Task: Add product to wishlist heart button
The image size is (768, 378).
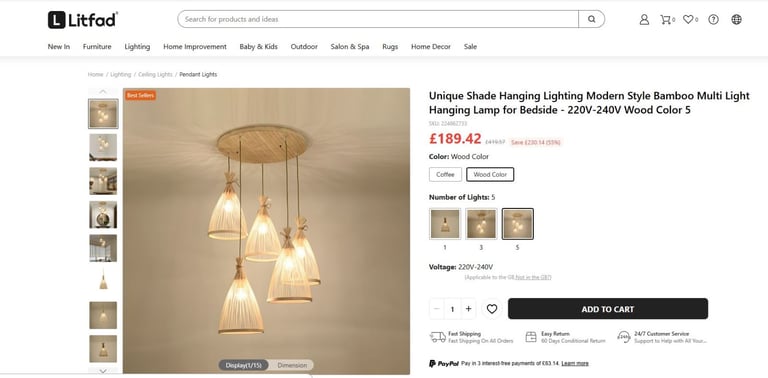Action: [492, 309]
